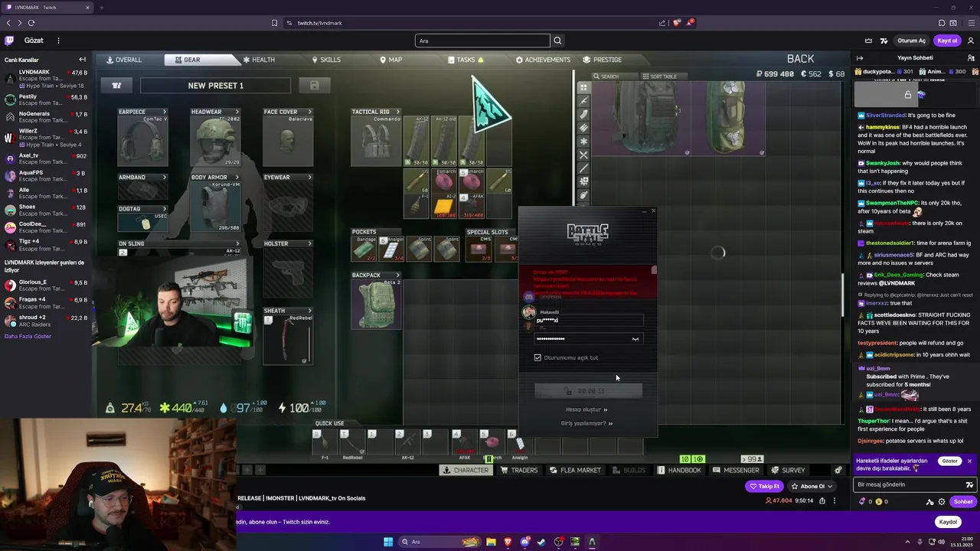Image resolution: width=980 pixels, height=551 pixels.
Task: Click 'Giriş yapılamıyor?' link
Action: coord(586,423)
